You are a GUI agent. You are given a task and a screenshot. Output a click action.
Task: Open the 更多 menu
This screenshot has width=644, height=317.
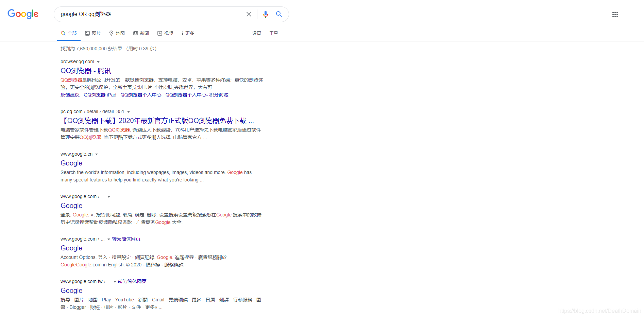tap(188, 33)
